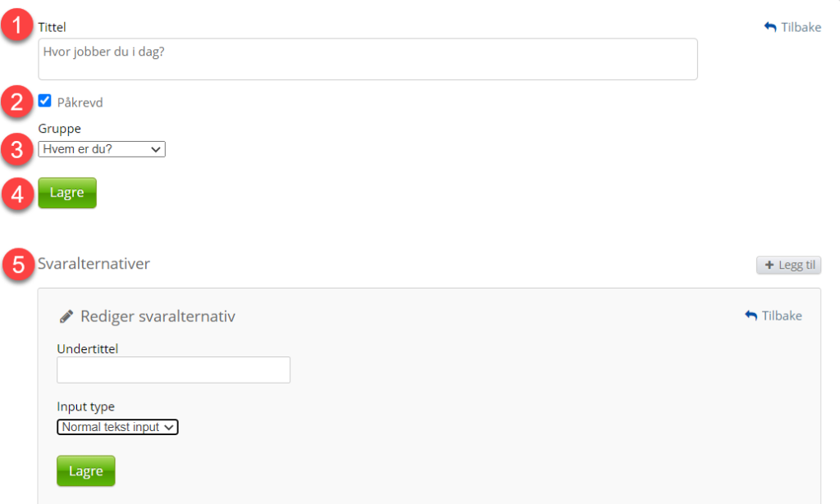Open the Gruppe dropdown
840x504 pixels.
pyautogui.click(x=102, y=149)
